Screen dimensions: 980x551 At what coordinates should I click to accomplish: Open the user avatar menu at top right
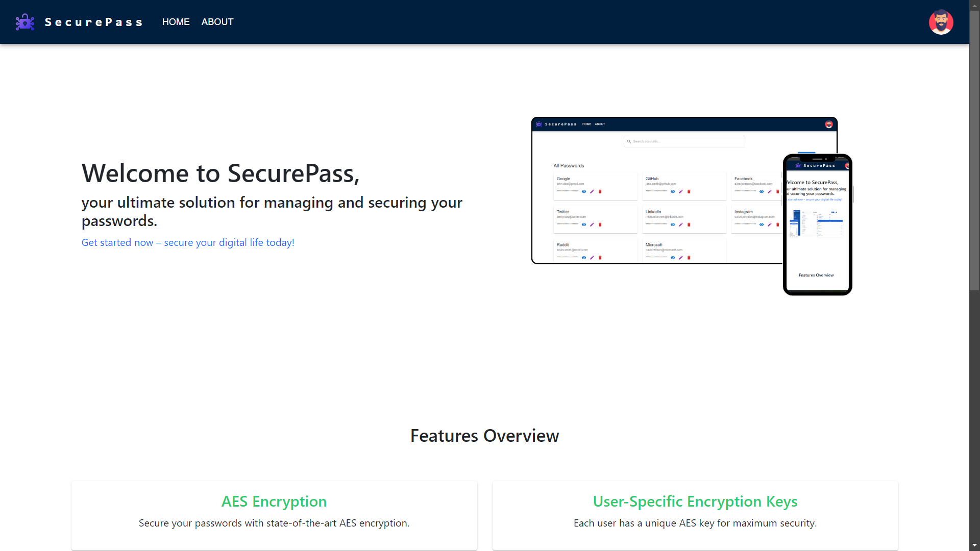[x=941, y=22]
